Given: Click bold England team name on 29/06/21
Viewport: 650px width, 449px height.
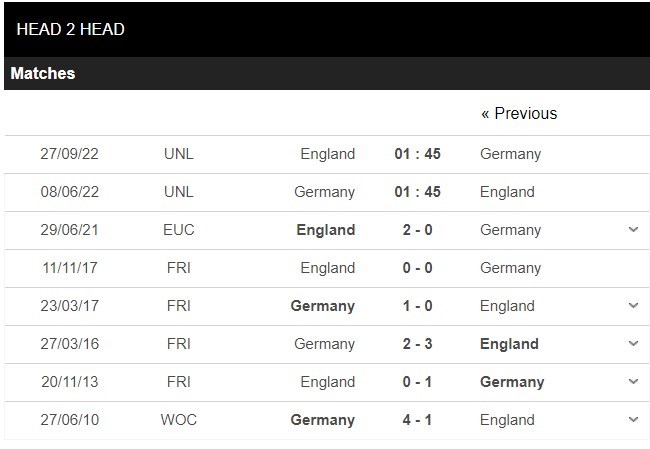Looking at the screenshot, I should click(x=326, y=230).
